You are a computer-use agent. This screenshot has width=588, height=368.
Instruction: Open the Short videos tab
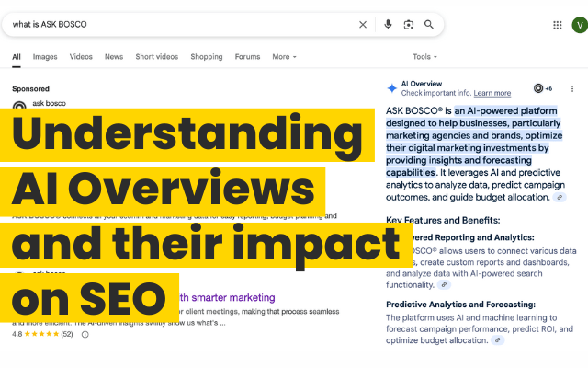pos(157,57)
